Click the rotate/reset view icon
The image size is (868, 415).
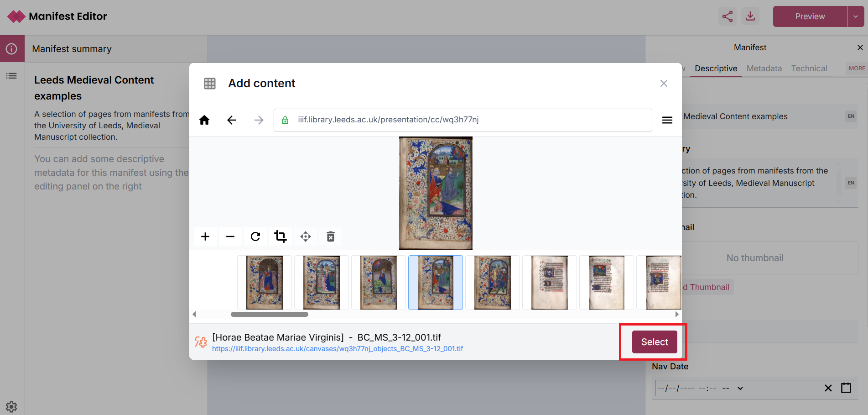(x=255, y=236)
